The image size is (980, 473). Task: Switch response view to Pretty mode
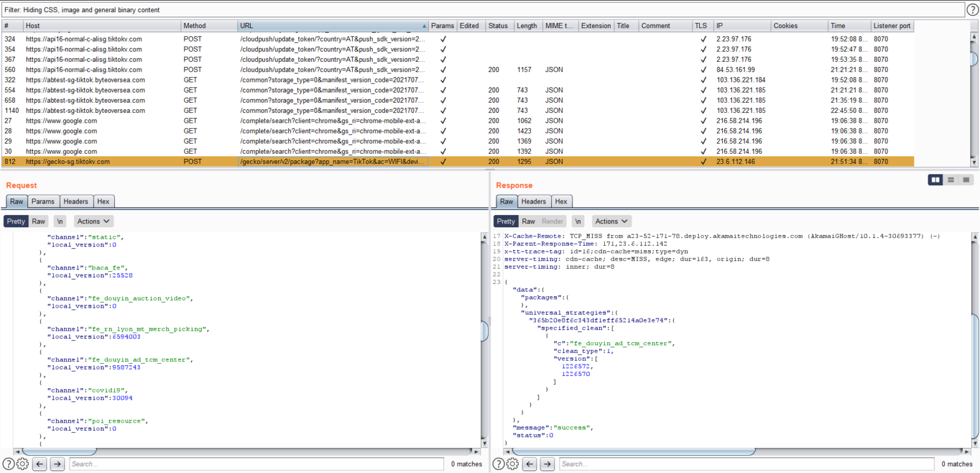tap(505, 221)
